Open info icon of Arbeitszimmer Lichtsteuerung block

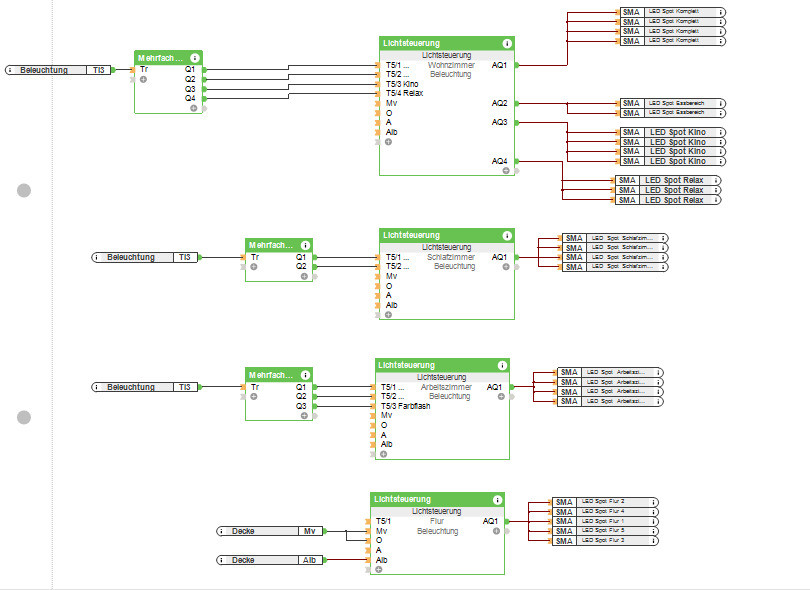click(x=502, y=365)
